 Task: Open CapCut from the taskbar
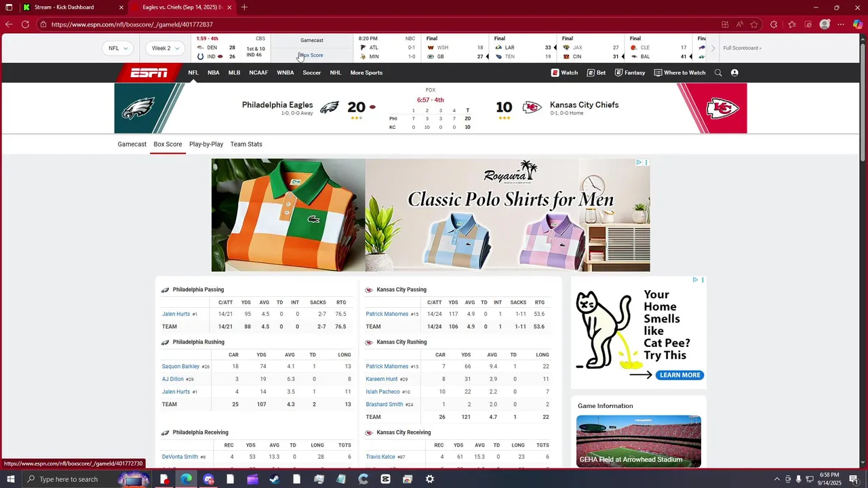point(385,479)
